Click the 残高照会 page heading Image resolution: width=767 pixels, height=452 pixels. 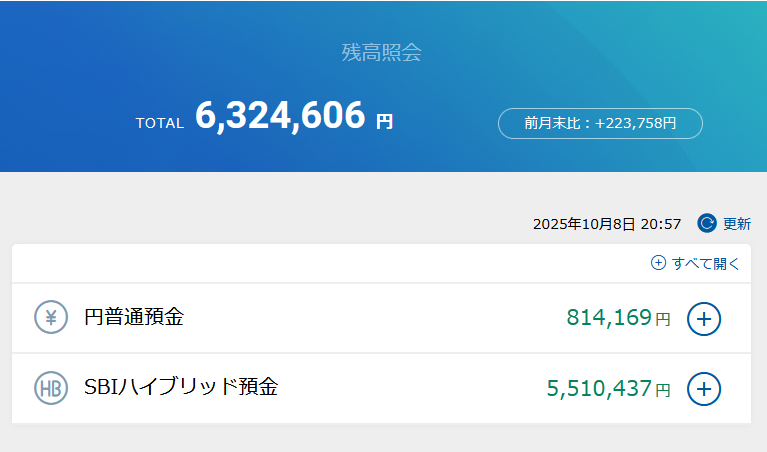click(382, 53)
